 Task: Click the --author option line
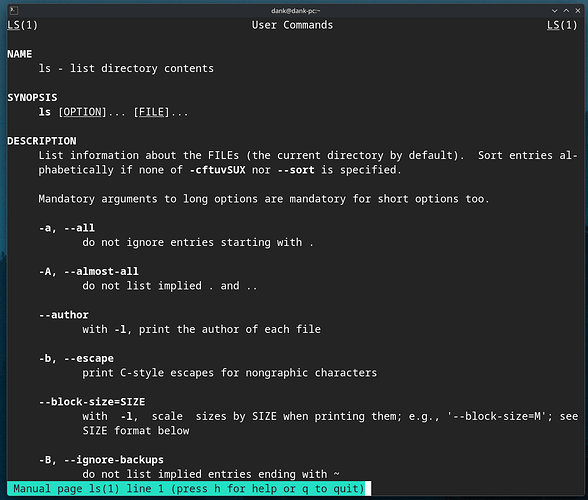click(64, 315)
